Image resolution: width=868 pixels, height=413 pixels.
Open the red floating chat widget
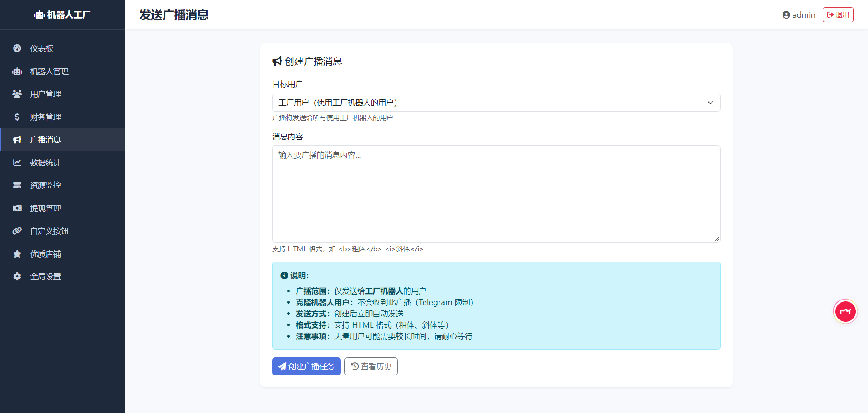coord(845,312)
